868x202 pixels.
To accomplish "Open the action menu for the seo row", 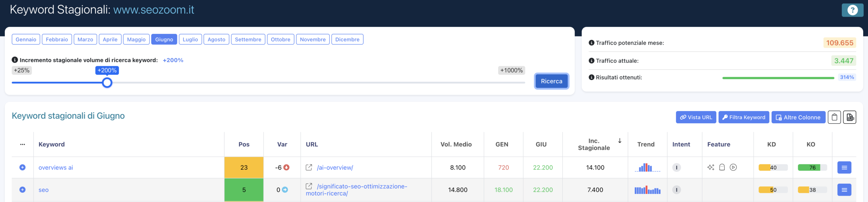I will click(x=844, y=190).
